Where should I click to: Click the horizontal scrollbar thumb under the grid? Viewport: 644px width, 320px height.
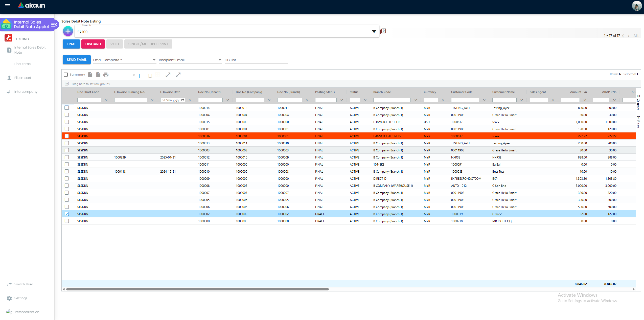click(x=197, y=289)
